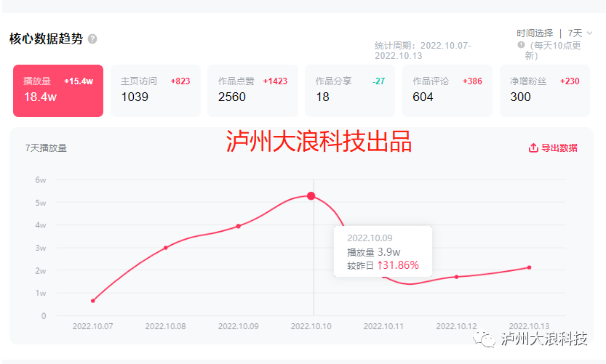The image size is (606, 364).
Task: Click the 2022.10.13 data point on curve
Action: click(529, 267)
